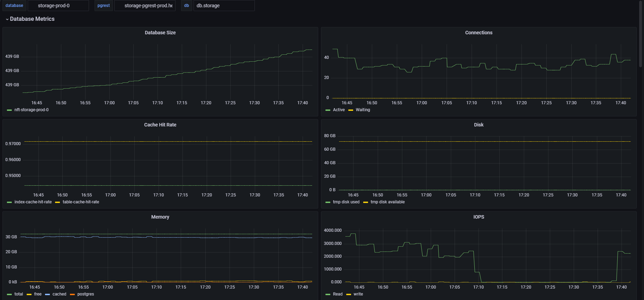644x300 pixels.
Task: Click the green nft-storage-prod-0 legend color marker
Action: tap(9, 110)
